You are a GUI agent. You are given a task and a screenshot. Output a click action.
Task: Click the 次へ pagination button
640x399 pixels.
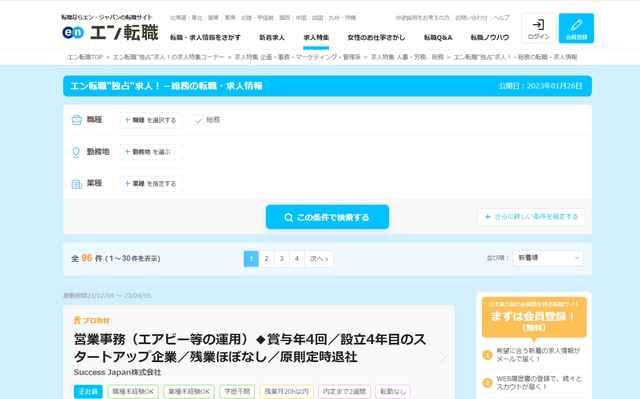pos(319,259)
